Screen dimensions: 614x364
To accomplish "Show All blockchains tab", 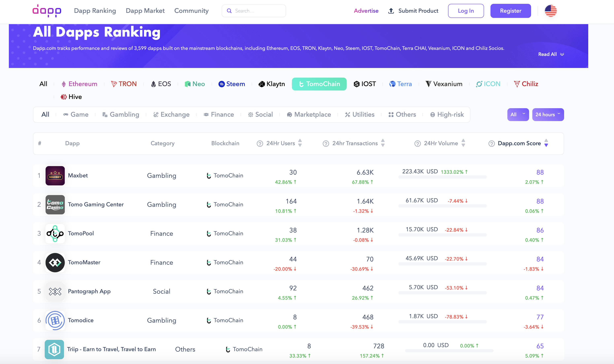I will (x=43, y=84).
